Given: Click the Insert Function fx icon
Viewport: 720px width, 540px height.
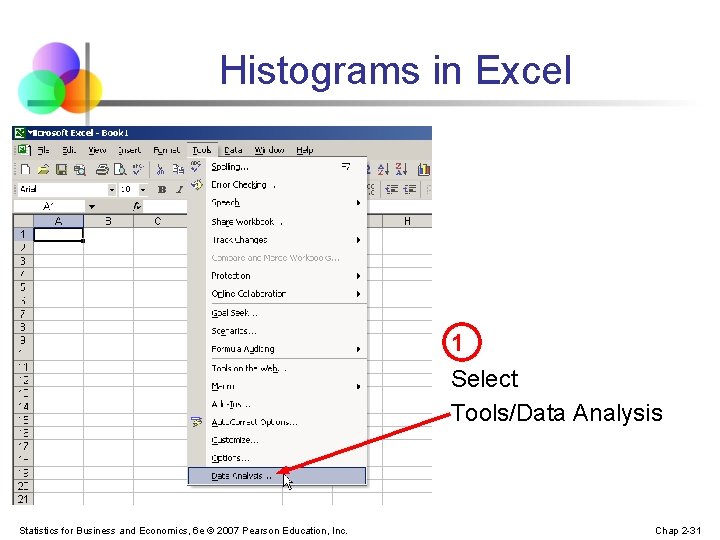Looking at the screenshot, I should pyautogui.click(x=137, y=206).
